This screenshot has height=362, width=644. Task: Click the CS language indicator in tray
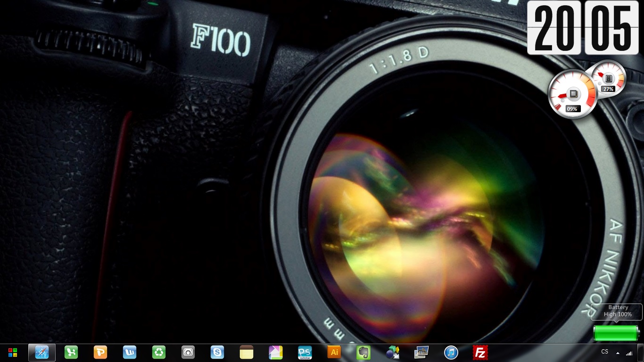(604, 352)
